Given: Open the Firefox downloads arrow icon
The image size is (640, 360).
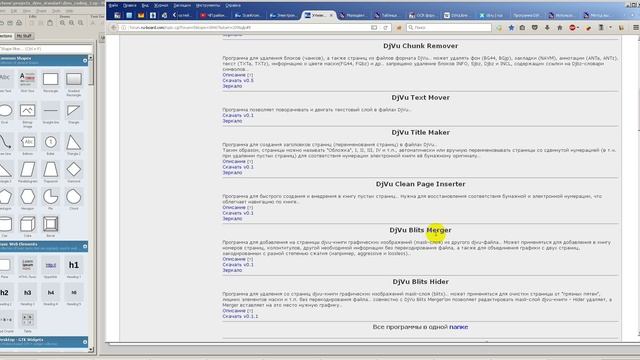Looking at the screenshot, I should tap(547, 27).
